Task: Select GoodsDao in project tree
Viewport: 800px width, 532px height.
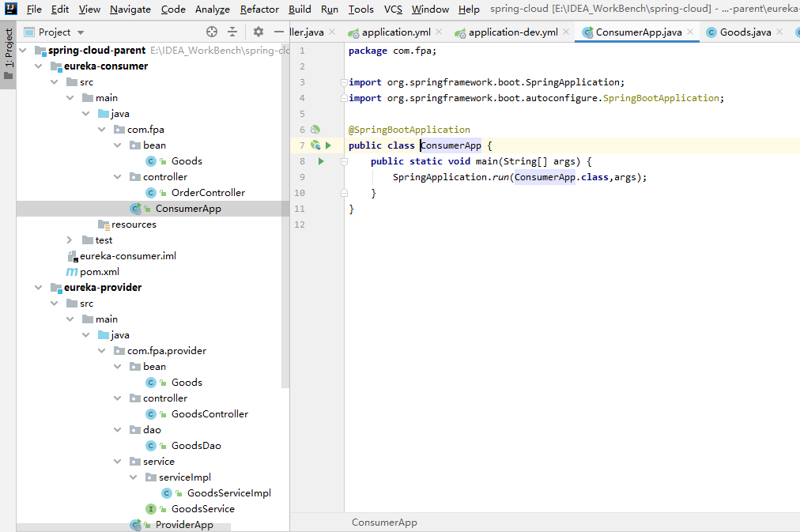Action: click(196, 446)
